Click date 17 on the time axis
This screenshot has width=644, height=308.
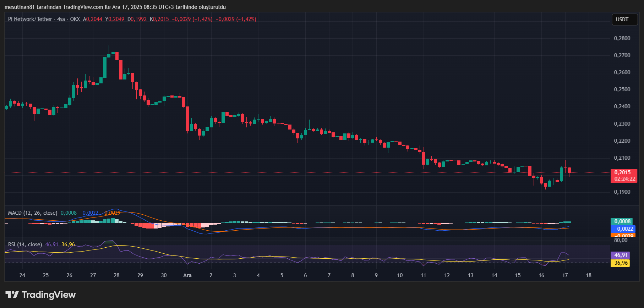click(565, 275)
